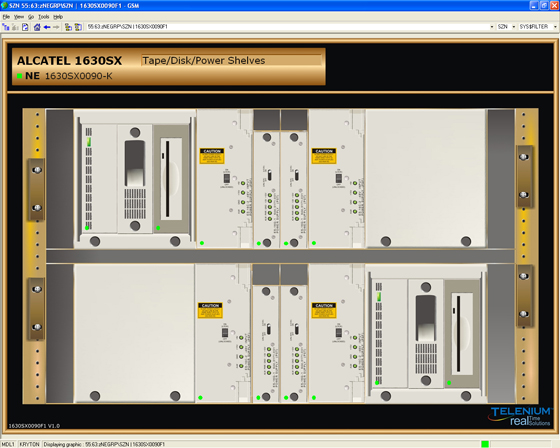Click status dot of lower right wide power supply
The width and height of the screenshot is (560, 448).
point(314,397)
